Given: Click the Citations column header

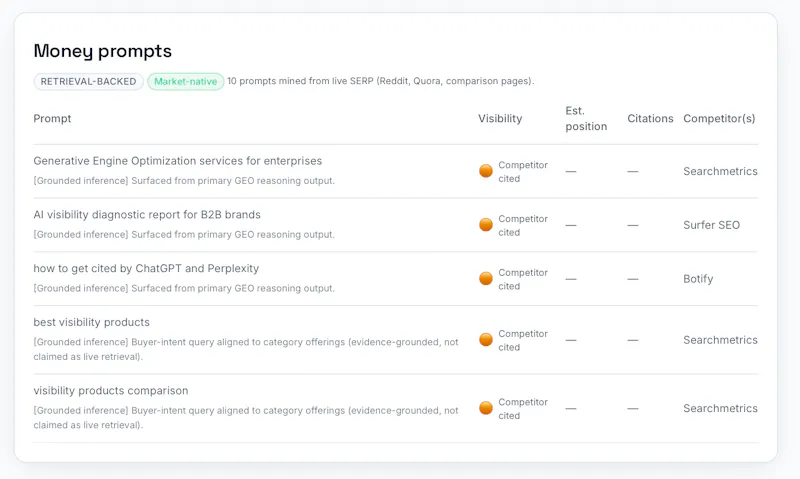Looking at the screenshot, I should pos(650,118).
